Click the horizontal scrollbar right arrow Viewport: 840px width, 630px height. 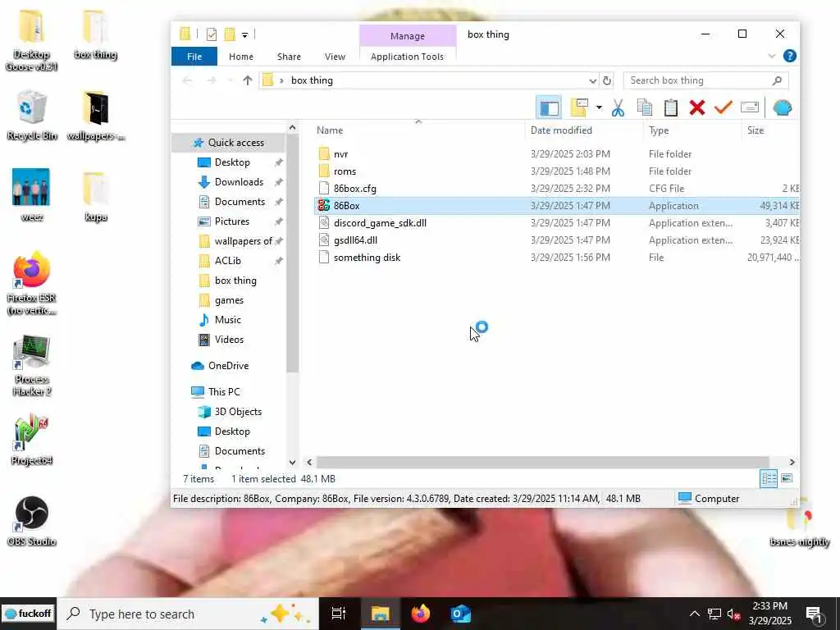(x=792, y=462)
